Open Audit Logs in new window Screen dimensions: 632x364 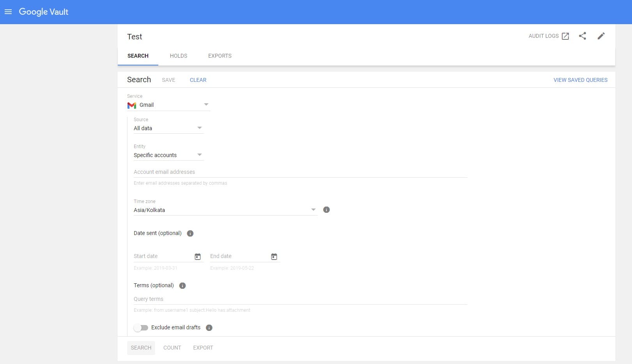[549, 36]
